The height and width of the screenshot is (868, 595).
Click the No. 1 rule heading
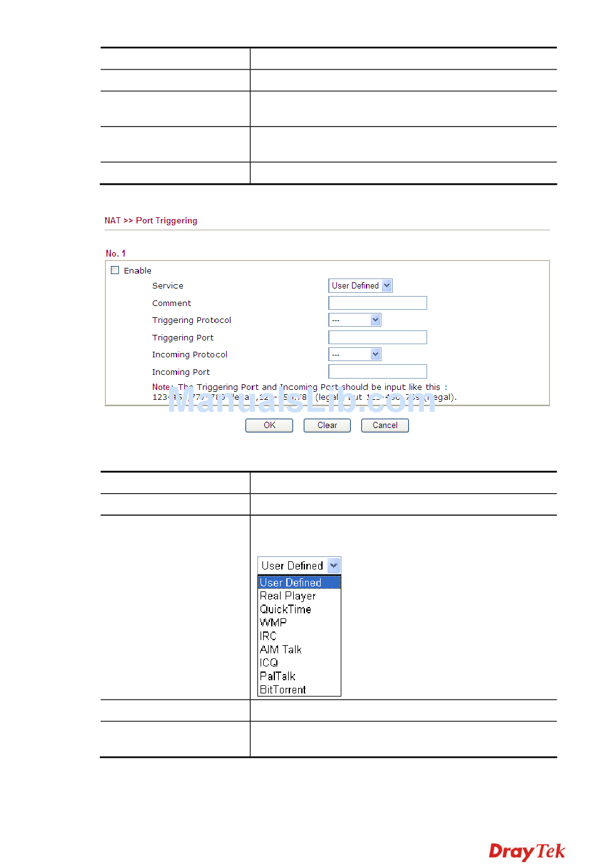point(116,253)
